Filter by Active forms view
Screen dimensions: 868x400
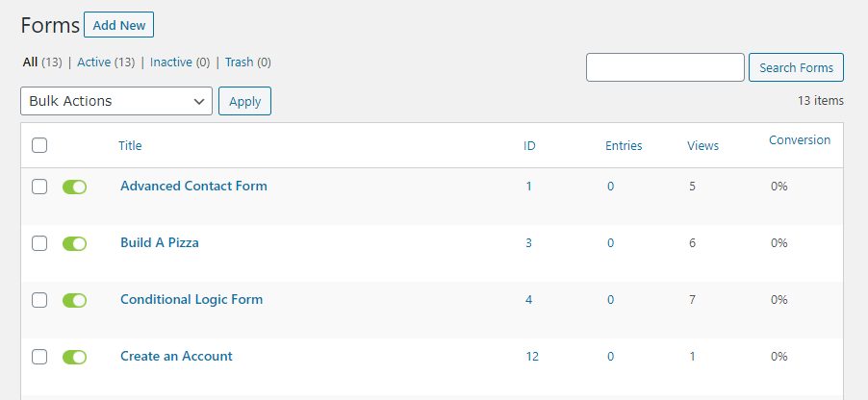click(x=94, y=62)
